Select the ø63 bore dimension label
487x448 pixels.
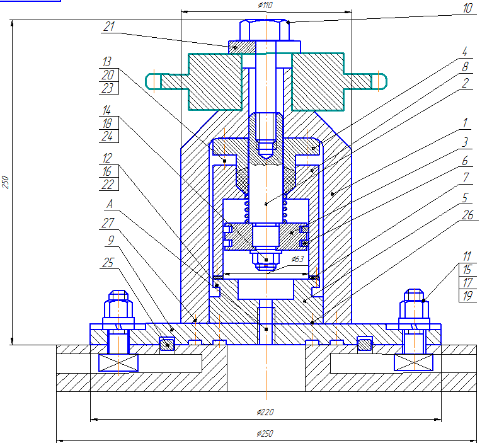[x=297, y=259]
